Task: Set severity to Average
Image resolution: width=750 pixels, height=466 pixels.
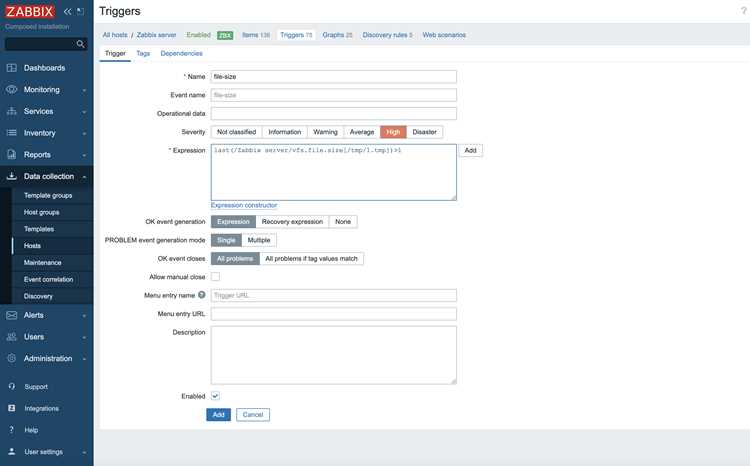Action: 362,132
